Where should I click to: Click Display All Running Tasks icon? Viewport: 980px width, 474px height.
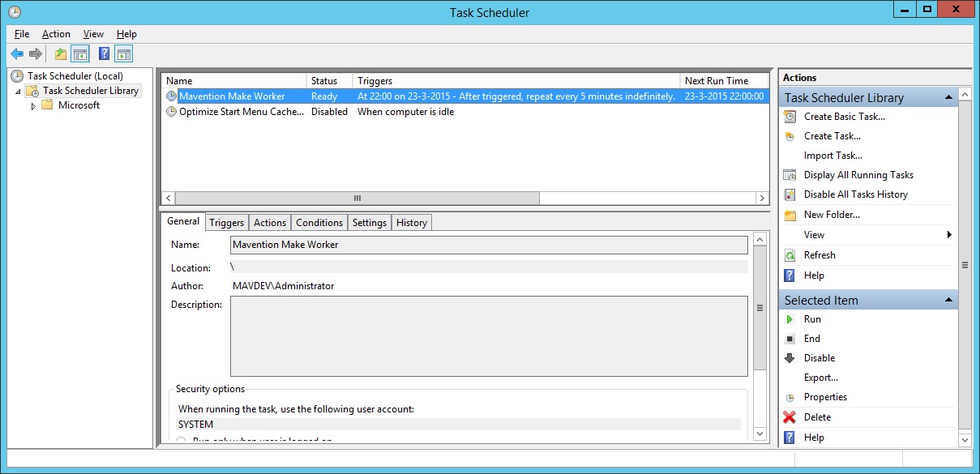click(790, 175)
